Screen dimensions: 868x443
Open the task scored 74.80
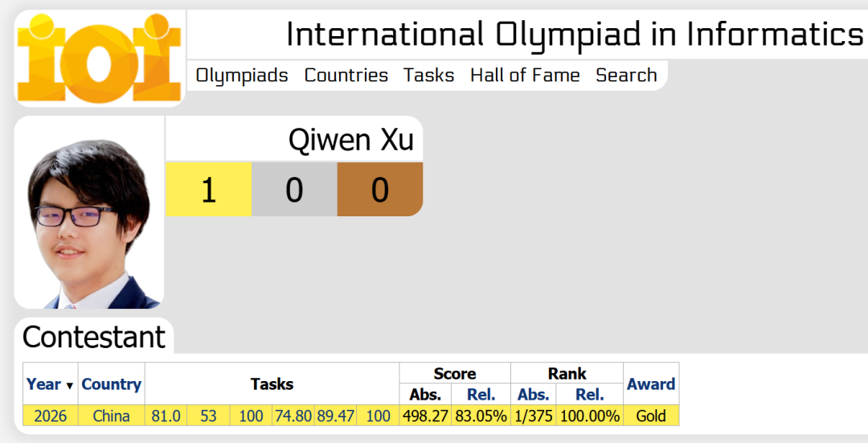pyautogui.click(x=293, y=416)
